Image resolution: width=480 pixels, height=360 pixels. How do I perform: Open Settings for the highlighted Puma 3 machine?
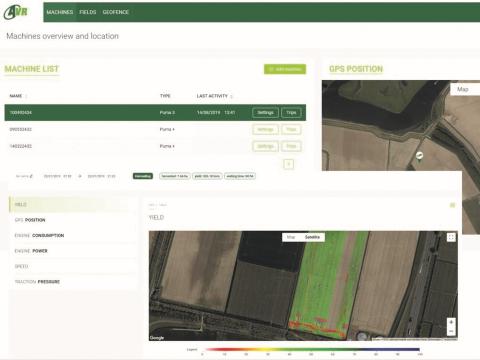pos(265,113)
